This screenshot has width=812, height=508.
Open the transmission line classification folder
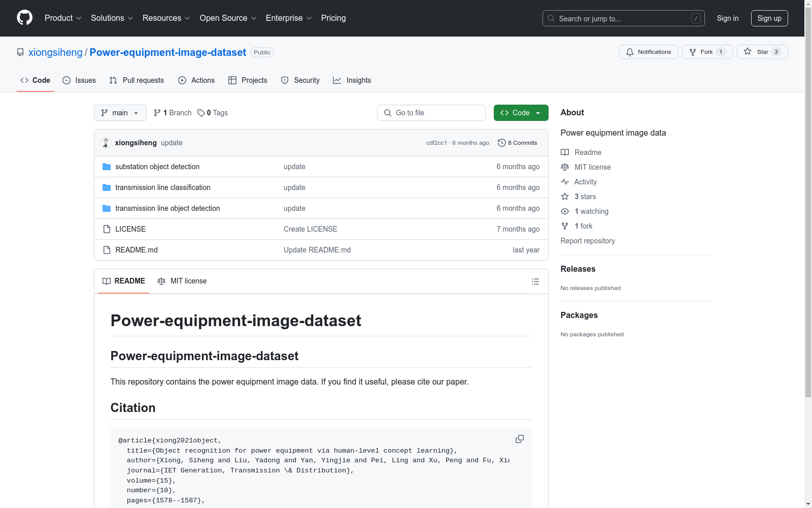point(163,187)
